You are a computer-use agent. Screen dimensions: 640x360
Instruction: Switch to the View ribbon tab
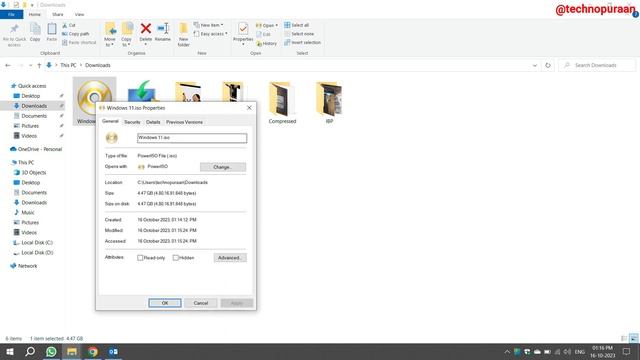pos(79,14)
